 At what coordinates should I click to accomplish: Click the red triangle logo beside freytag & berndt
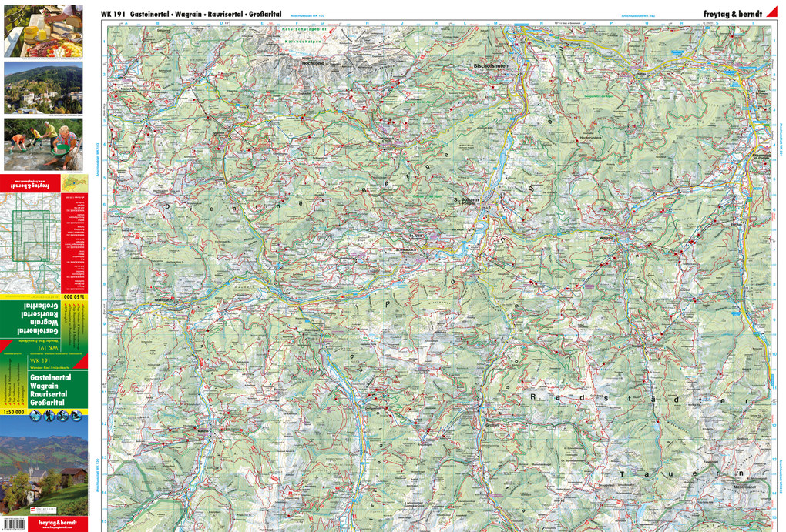(771, 12)
